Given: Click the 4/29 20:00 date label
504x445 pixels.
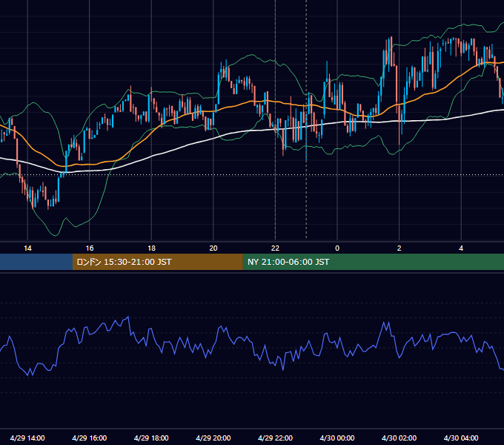Looking at the screenshot, I should (213, 438).
